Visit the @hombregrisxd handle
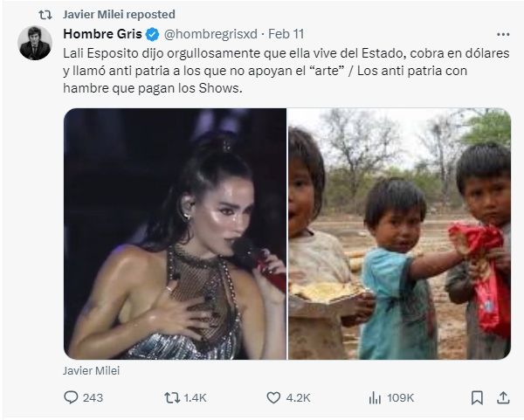The image size is (524, 420). pyautogui.click(x=211, y=35)
